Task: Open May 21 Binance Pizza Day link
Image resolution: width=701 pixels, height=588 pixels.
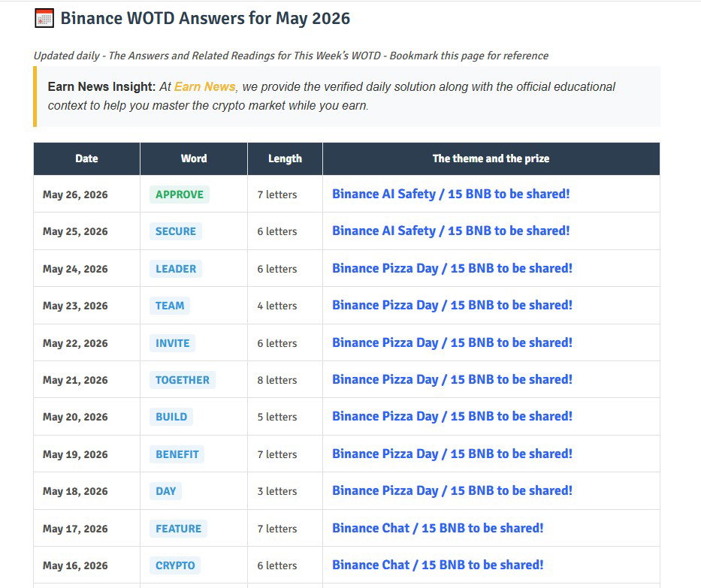Action: coord(452,379)
